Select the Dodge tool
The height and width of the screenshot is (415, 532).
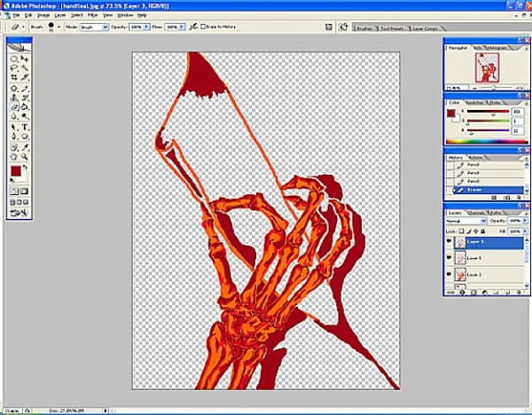pos(25,116)
